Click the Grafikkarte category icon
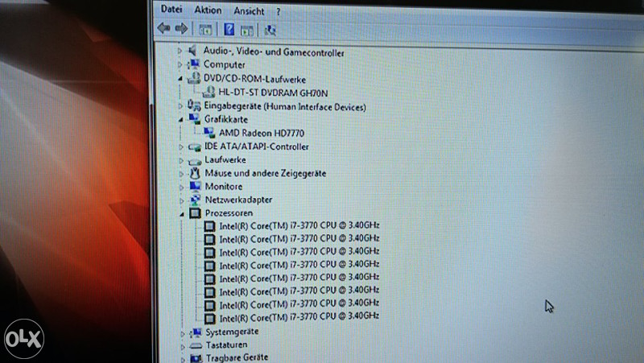644x363 pixels. pos(194,118)
